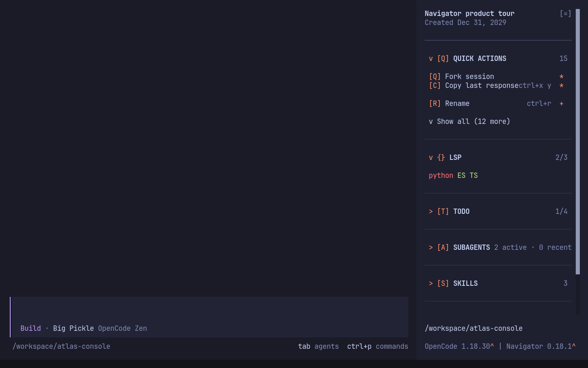The image size is (588, 368).
Task: Click the [R] icon for Rename
Action: click(x=435, y=103)
